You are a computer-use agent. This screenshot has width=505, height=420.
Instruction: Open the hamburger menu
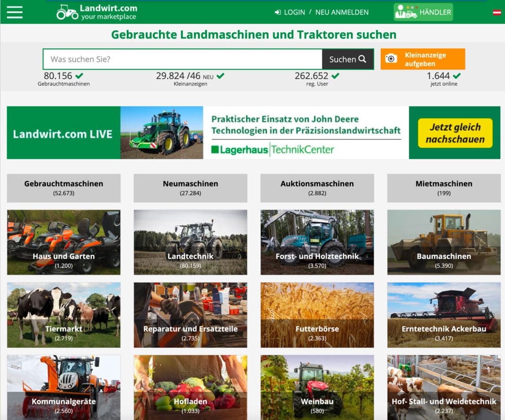pos(15,12)
